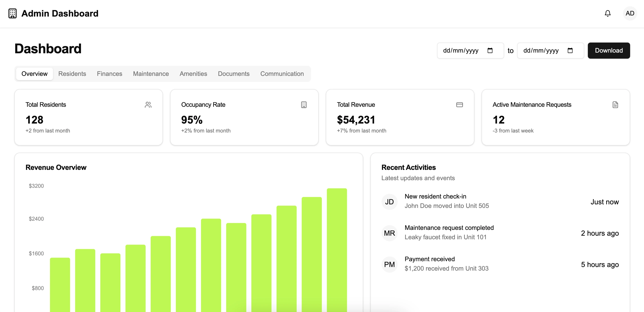Go to the Maintenance tab
This screenshot has height=312, width=644.
tap(151, 74)
